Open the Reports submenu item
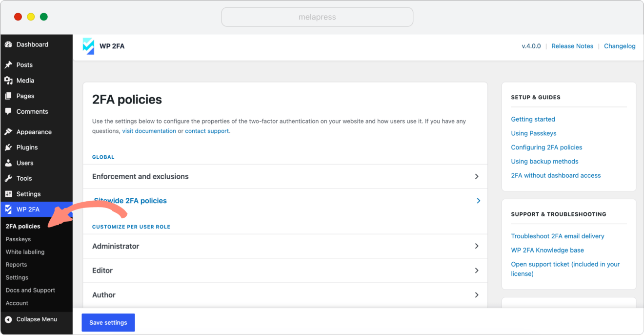Image resolution: width=644 pixels, height=335 pixels. (16, 265)
